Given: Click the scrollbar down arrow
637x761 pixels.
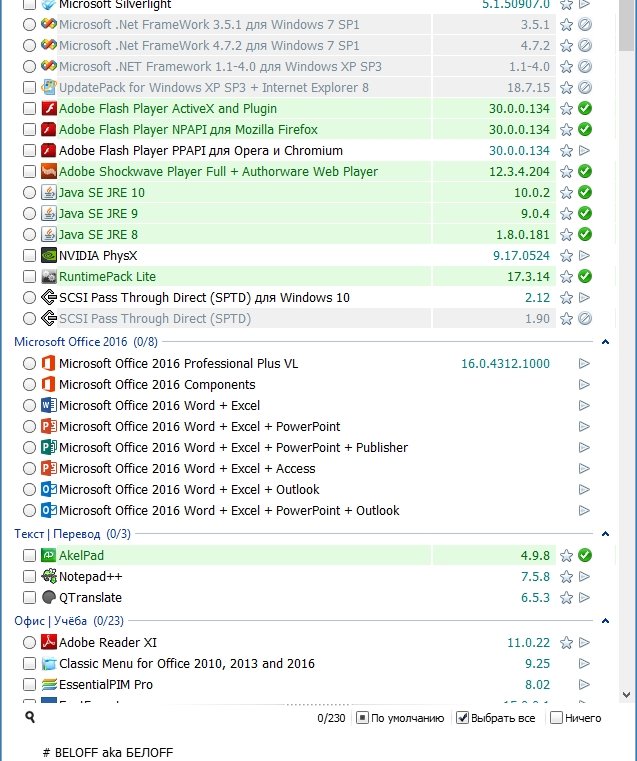Looking at the screenshot, I should click(626, 695).
